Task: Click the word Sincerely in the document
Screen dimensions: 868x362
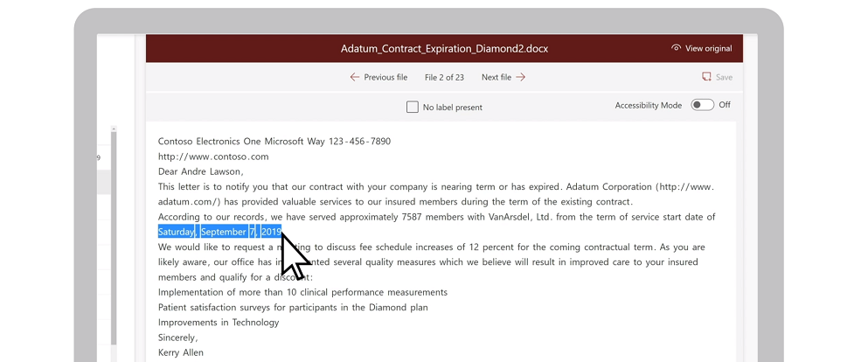Action: (x=177, y=338)
